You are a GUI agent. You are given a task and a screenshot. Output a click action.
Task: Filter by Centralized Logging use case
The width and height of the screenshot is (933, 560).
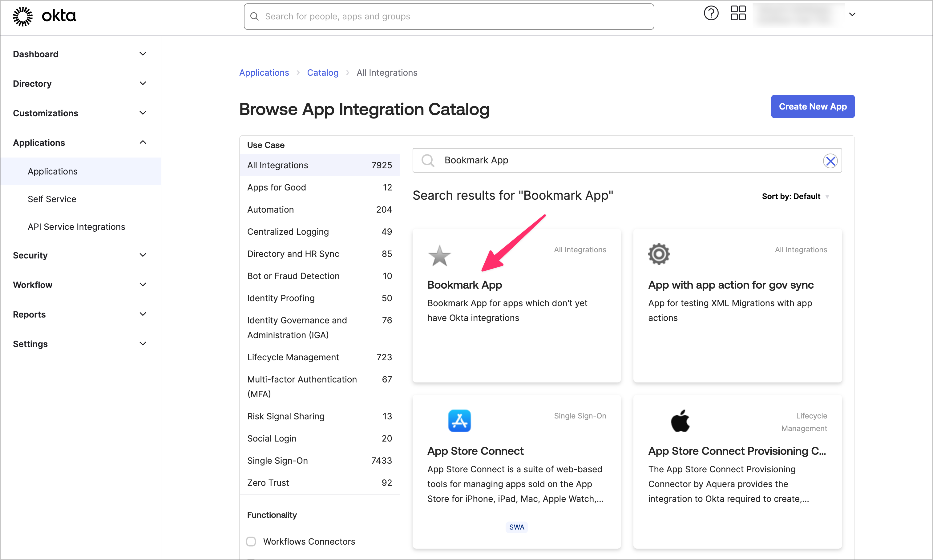(319, 232)
